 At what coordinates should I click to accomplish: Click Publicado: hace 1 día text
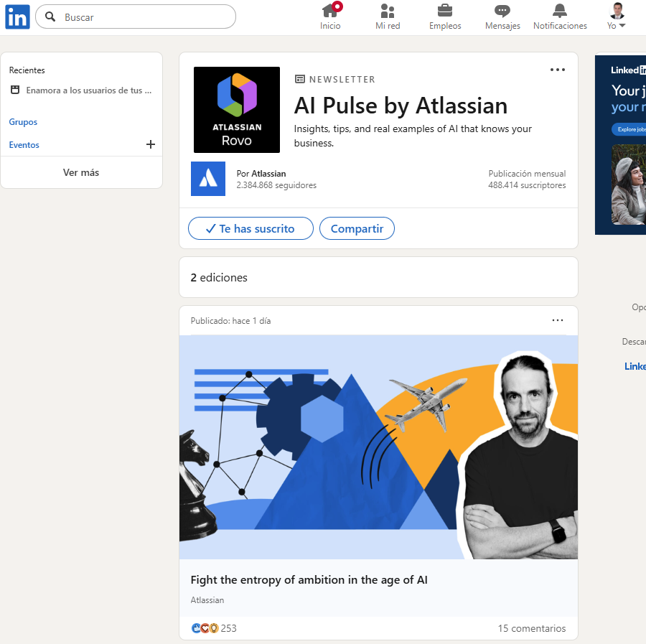click(x=230, y=320)
